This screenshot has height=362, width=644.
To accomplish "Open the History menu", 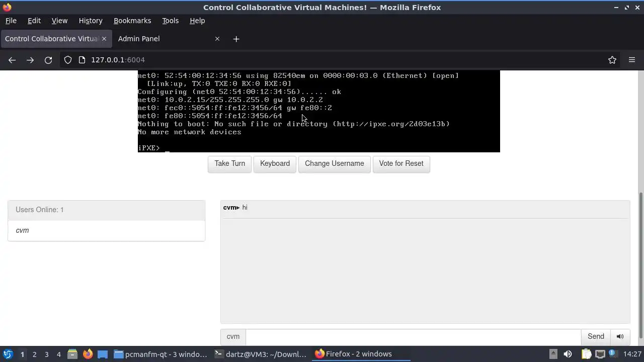I will (91, 21).
